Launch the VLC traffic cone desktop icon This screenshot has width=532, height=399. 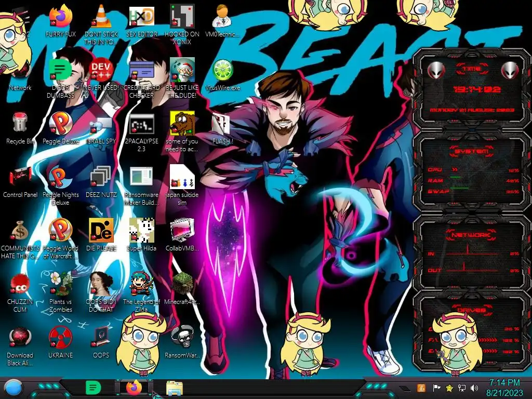pos(101,16)
